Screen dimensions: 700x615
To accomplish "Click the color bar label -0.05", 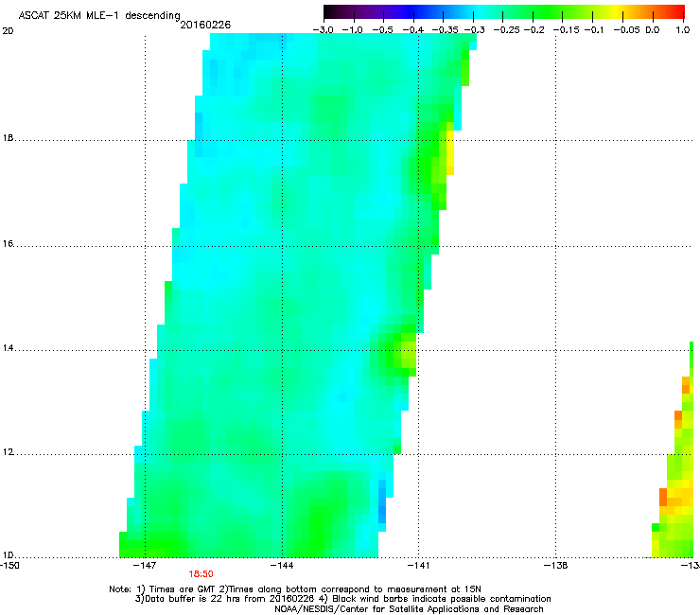I will tap(626, 30).
